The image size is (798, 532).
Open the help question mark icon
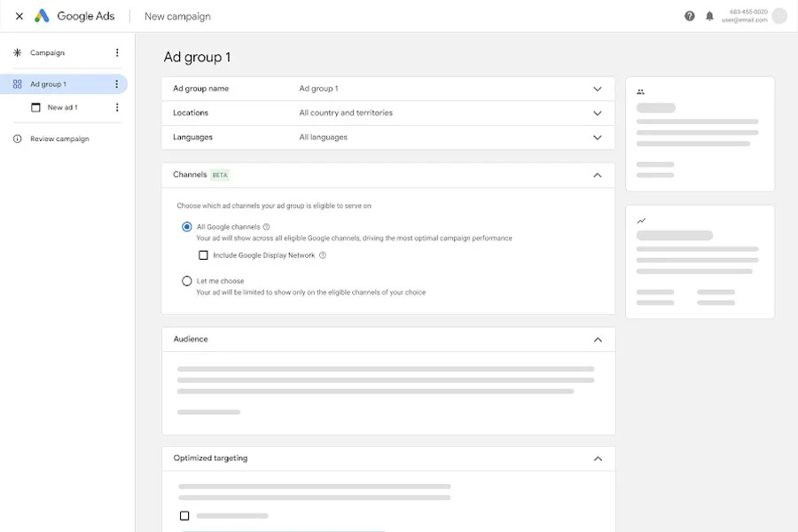(x=690, y=16)
